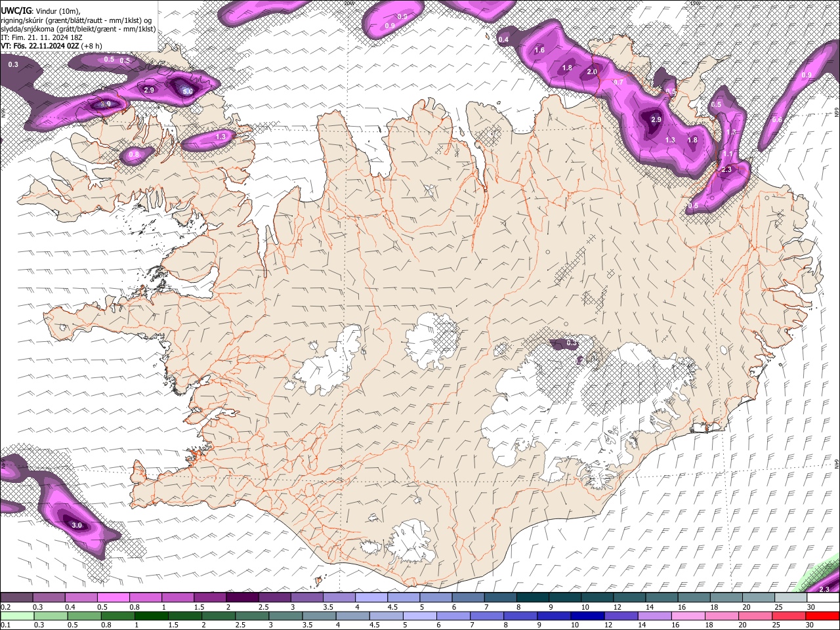
Task: Select the dark green 1–1.5 swatch in lower legend row
Action: [x=152, y=616]
